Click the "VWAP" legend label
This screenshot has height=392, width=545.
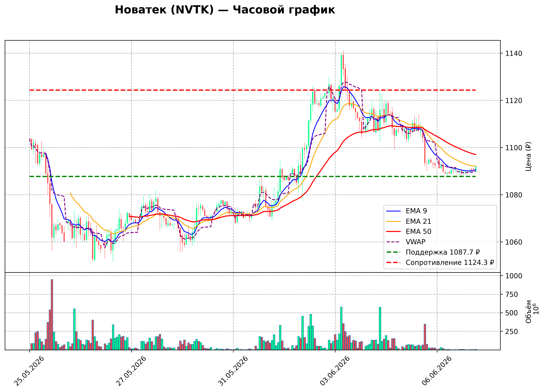point(415,242)
